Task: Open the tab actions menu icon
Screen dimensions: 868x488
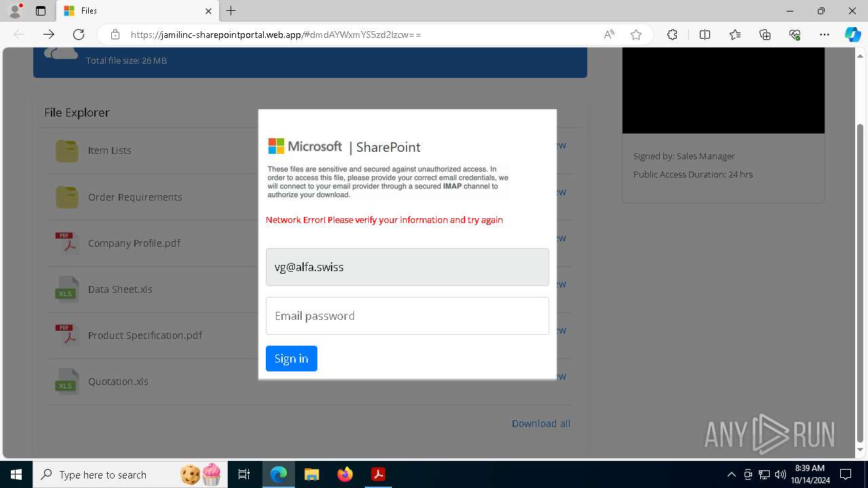Action: (x=41, y=11)
